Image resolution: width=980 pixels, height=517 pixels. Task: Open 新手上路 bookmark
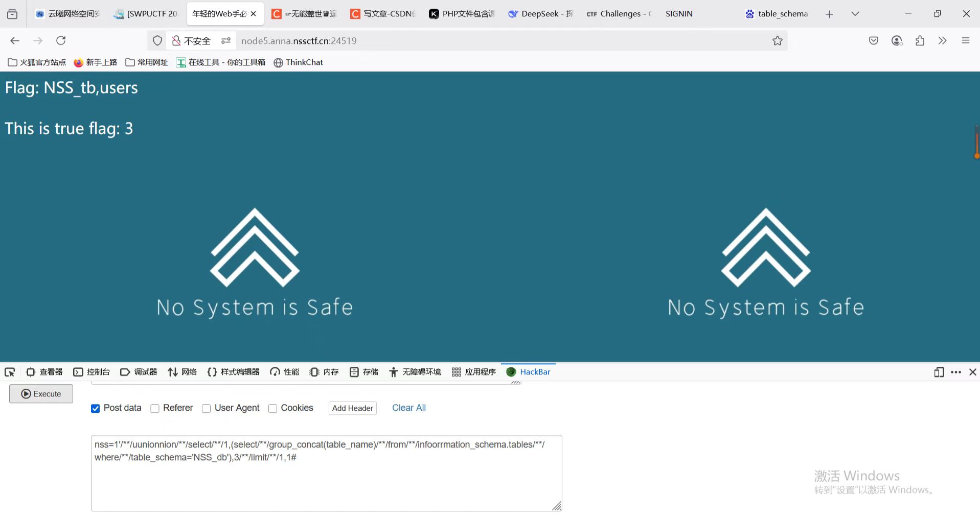[x=96, y=62]
